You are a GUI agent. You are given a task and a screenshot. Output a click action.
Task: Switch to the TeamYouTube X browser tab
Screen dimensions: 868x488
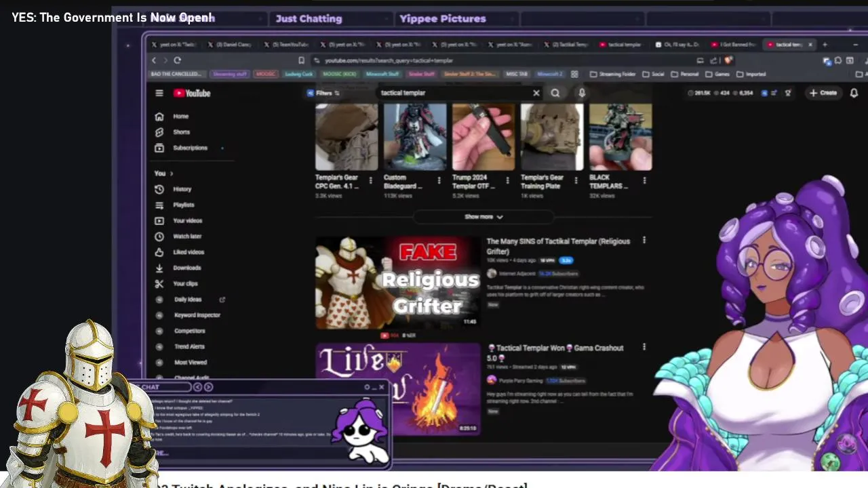coord(285,45)
